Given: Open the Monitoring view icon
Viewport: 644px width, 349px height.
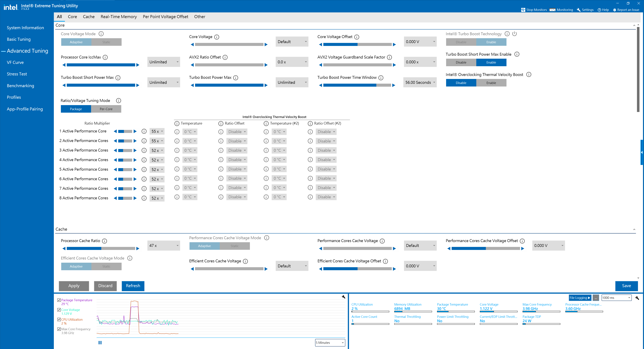Looking at the screenshot, I should click(552, 10).
